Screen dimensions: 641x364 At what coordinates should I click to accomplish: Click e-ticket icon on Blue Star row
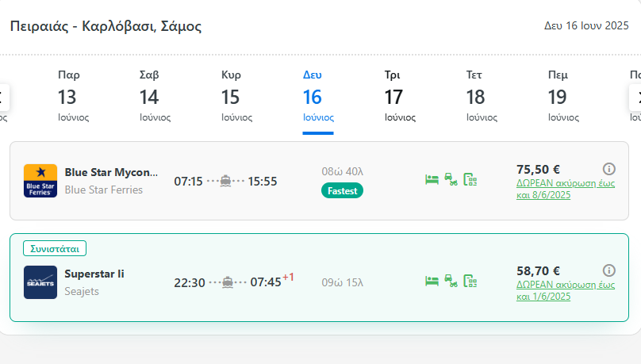470,179
